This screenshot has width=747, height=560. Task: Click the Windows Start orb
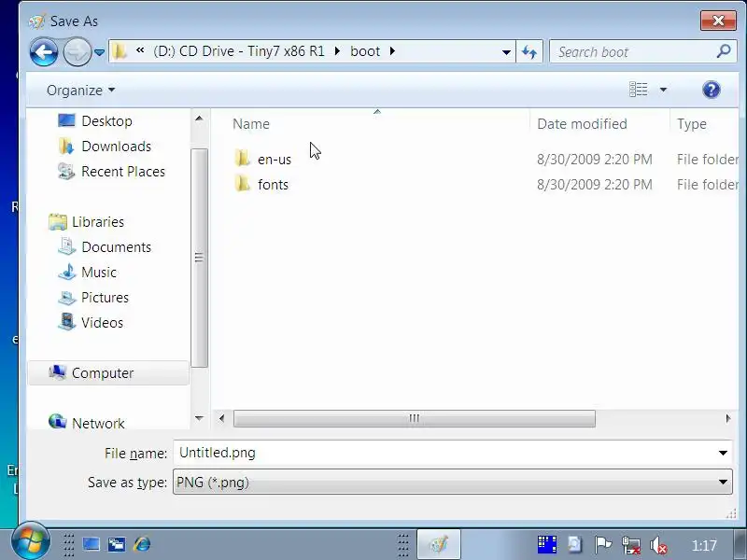click(30, 542)
